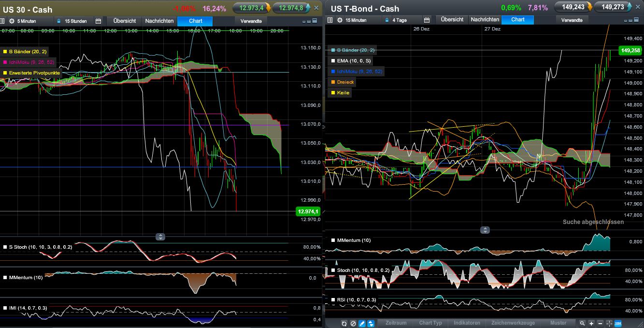Open calendar icon in US 30 toolbar
The image size is (644, 328).
99,21
